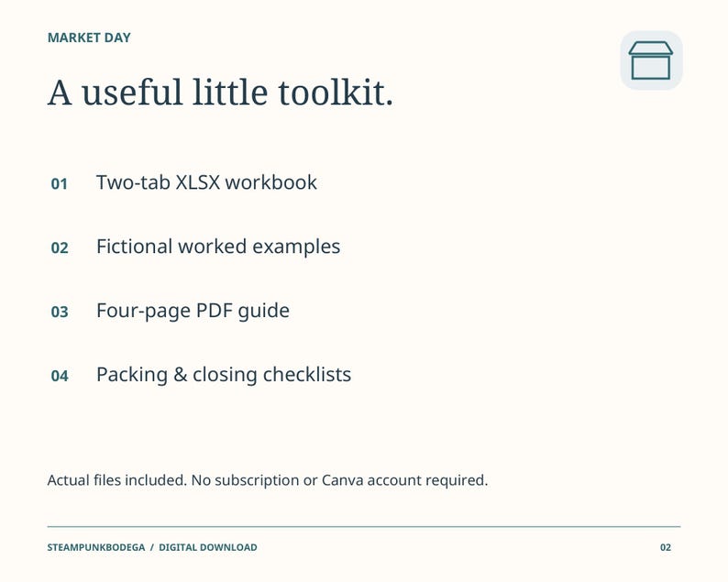Select 'Four-page PDF guide' item
The width and height of the screenshot is (728, 582).
pyautogui.click(x=193, y=311)
